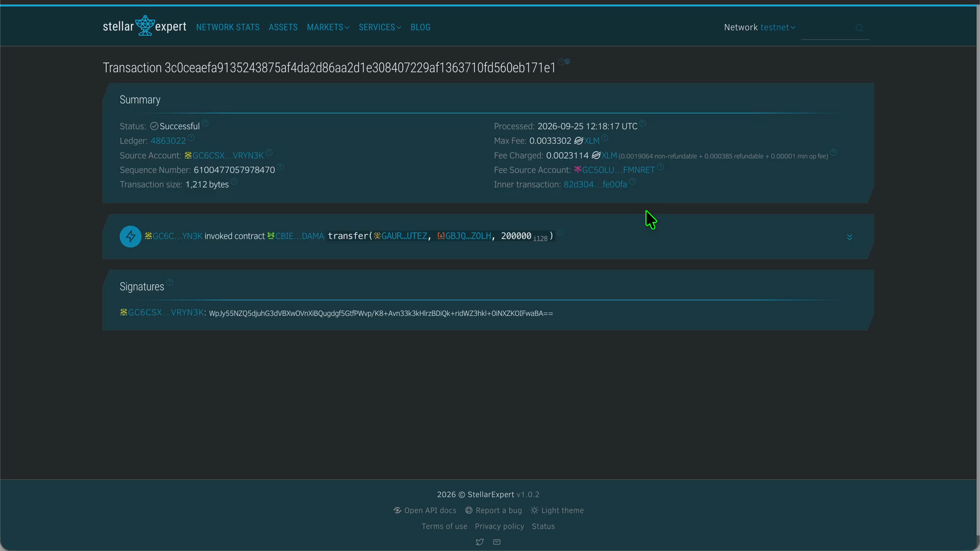Click the info icon beside Transaction size
This screenshot has width=980, height=551.
[x=234, y=181]
